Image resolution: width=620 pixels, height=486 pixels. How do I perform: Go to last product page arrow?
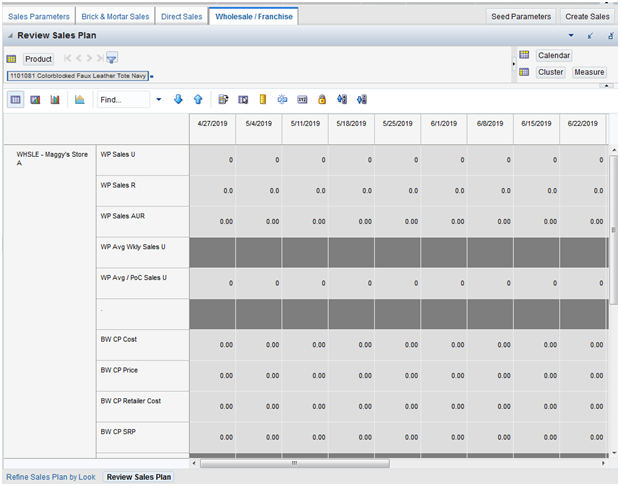(100, 58)
